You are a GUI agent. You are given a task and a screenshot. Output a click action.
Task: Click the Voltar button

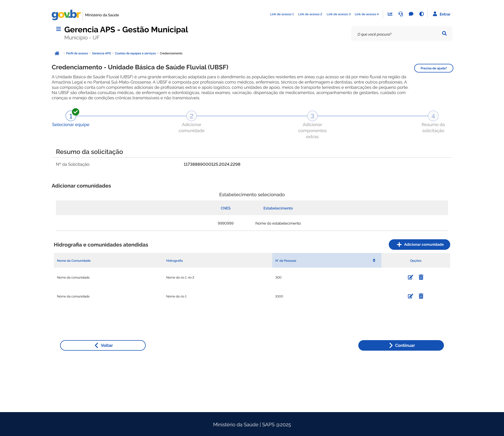click(103, 345)
